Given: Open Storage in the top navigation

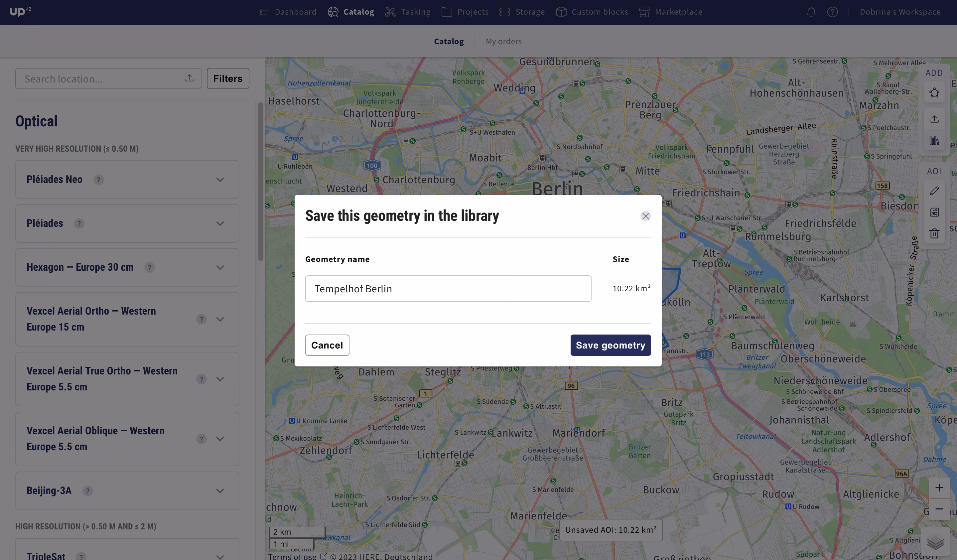Looking at the screenshot, I should pyautogui.click(x=522, y=12).
